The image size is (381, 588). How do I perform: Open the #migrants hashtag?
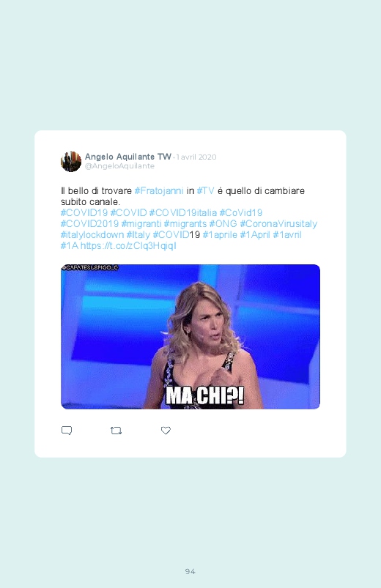(x=185, y=224)
